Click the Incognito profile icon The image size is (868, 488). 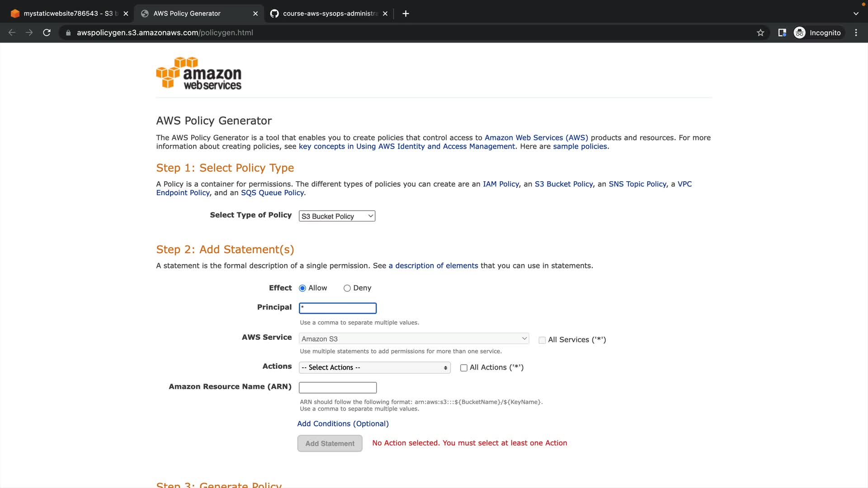(799, 33)
